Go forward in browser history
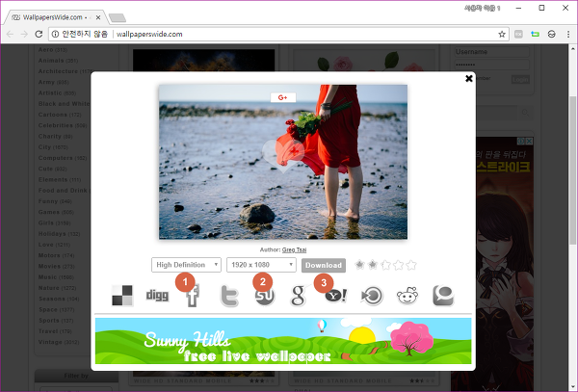Screen dimensions: 578x392 coord(24,35)
